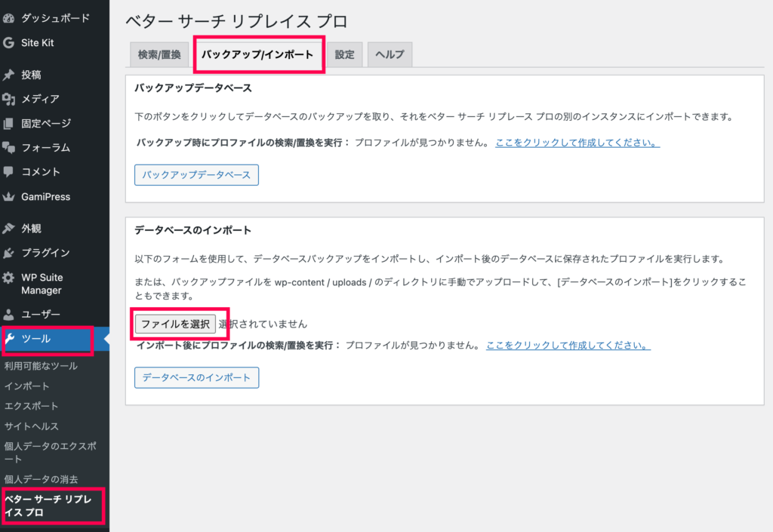Click the データベースのインポート button
The height and width of the screenshot is (532, 773).
pos(196,377)
